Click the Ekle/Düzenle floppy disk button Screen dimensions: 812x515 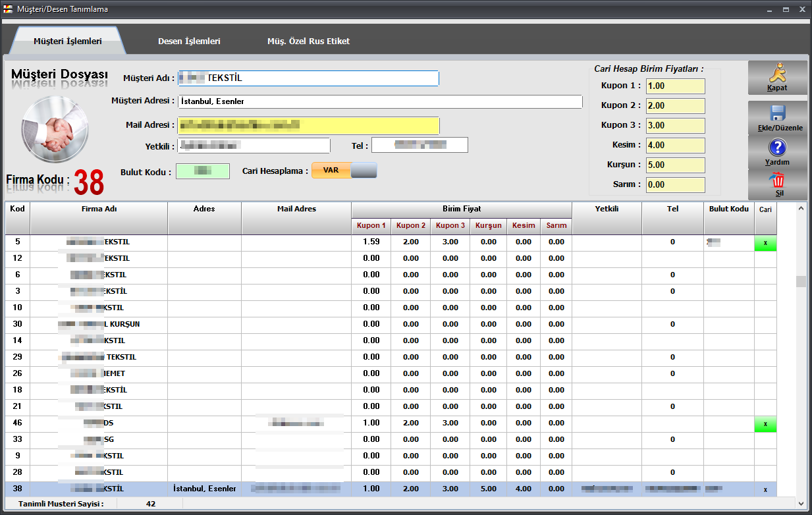pyautogui.click(x=777, y=118)
